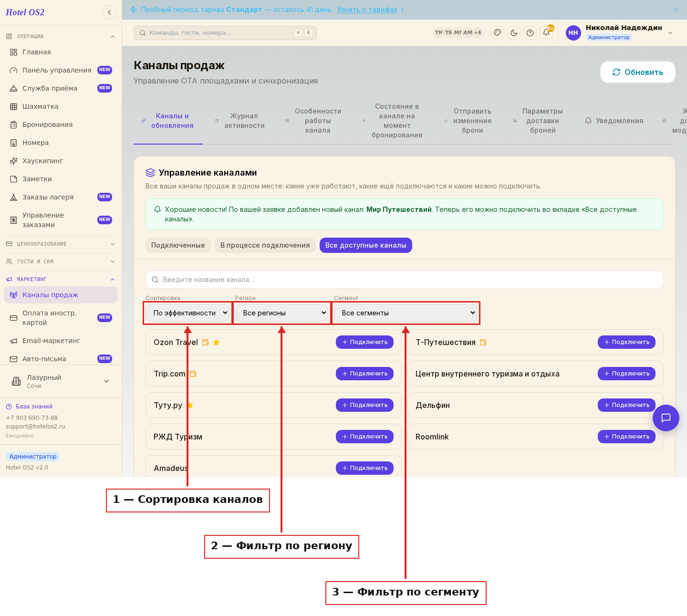Connect the Amadeus channel
The height and width of the screenshot is (616, 687).
click(x=364, y=468)
